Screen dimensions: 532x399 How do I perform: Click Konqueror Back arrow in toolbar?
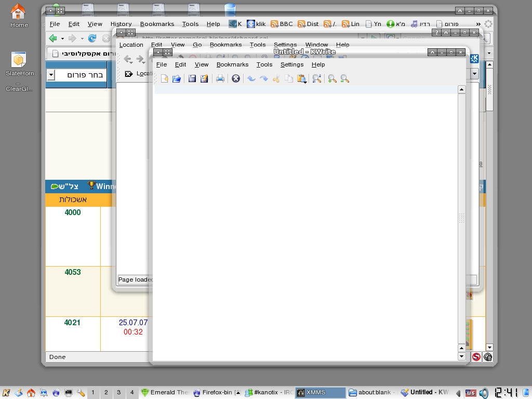[x=128, y=59]
